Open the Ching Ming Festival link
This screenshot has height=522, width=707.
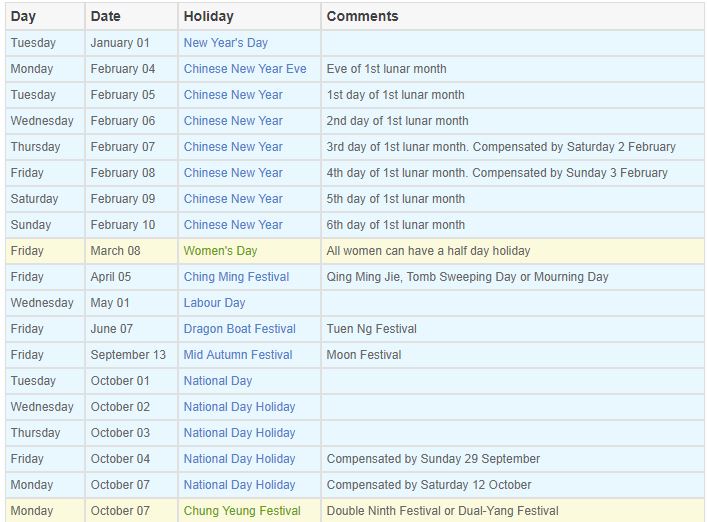pos(236,277)
